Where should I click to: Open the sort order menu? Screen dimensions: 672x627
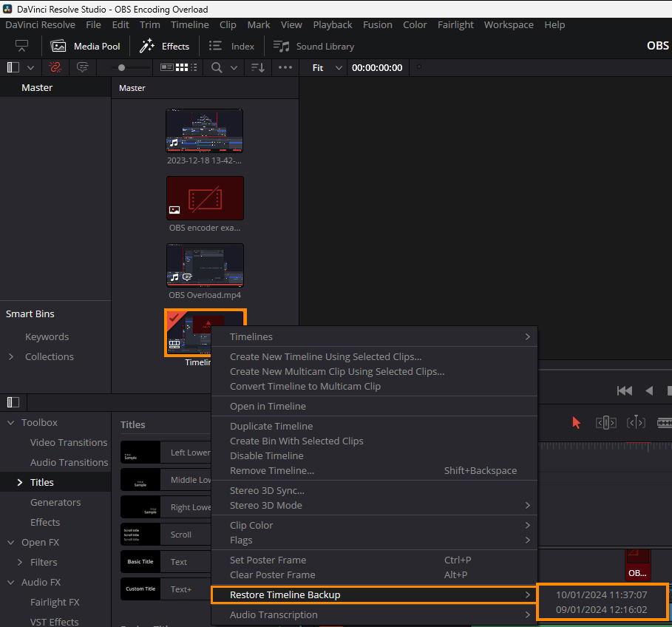[x=257, y=67]
